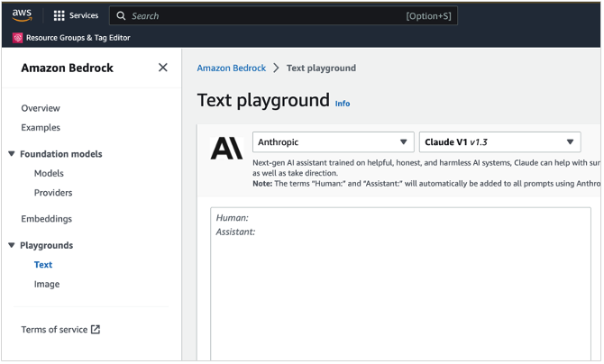Image resolution: width=604 pixels, height=364 pixels.
Task: Click into the AWS search field
Action: (x=283, y=16)
